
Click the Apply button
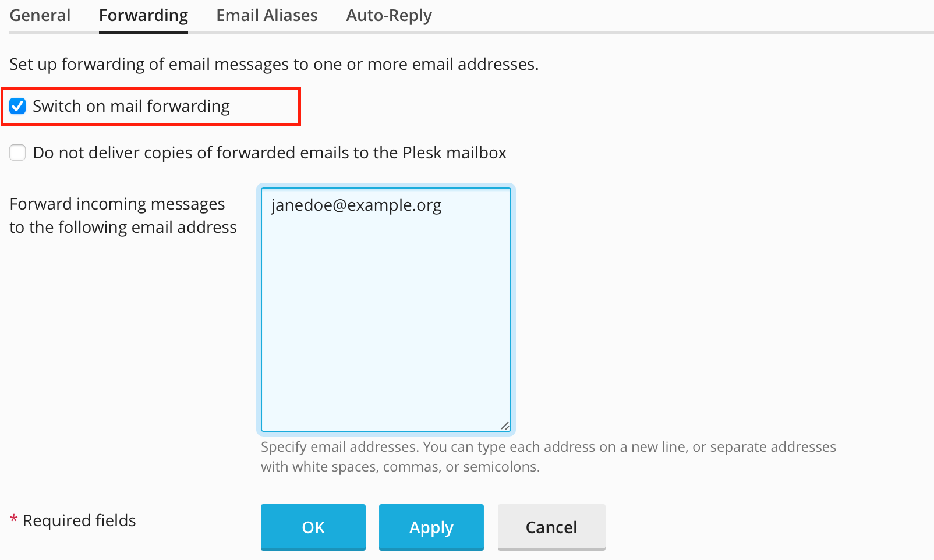(431, 527)
